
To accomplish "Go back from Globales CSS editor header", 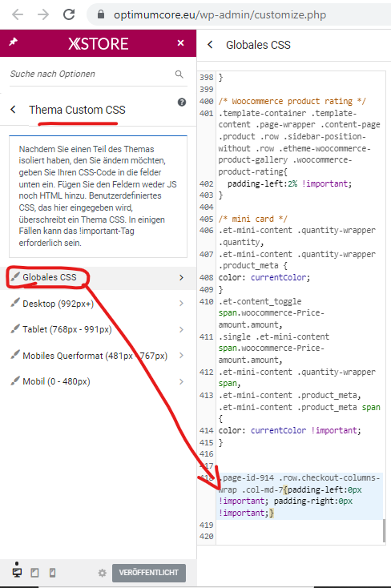I will pyautogui.click(x=210, y=45).
